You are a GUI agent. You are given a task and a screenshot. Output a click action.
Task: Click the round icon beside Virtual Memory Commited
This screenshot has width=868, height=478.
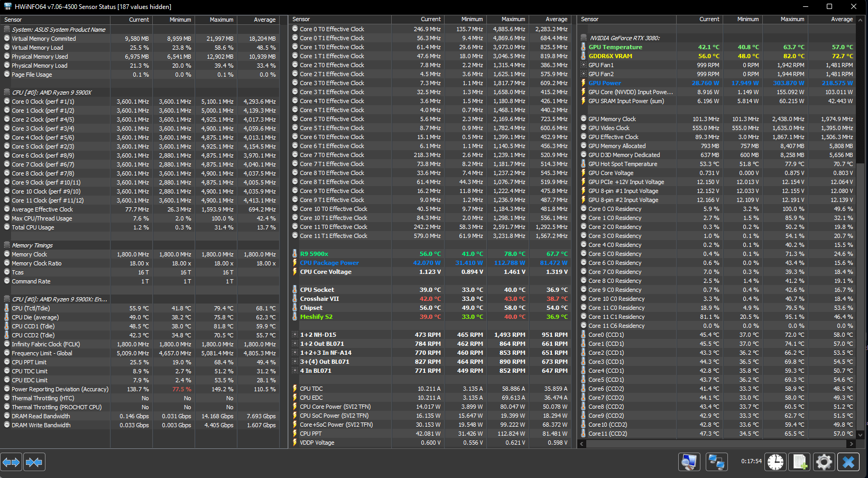tap(7, 39)
